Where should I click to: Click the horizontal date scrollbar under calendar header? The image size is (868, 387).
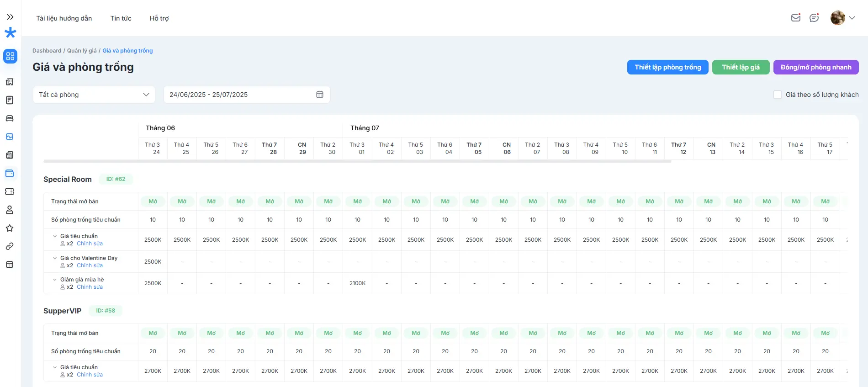coord(357,161)
